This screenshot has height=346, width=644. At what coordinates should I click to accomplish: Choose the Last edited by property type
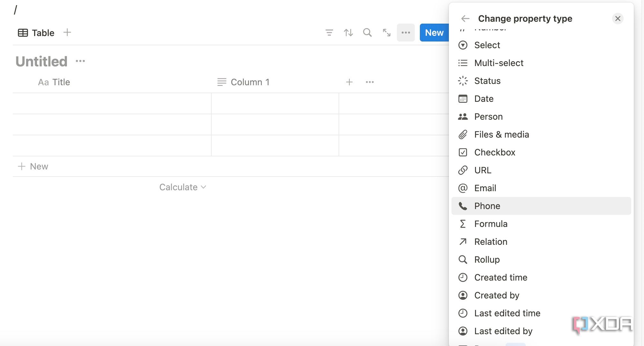click(541, 331)
